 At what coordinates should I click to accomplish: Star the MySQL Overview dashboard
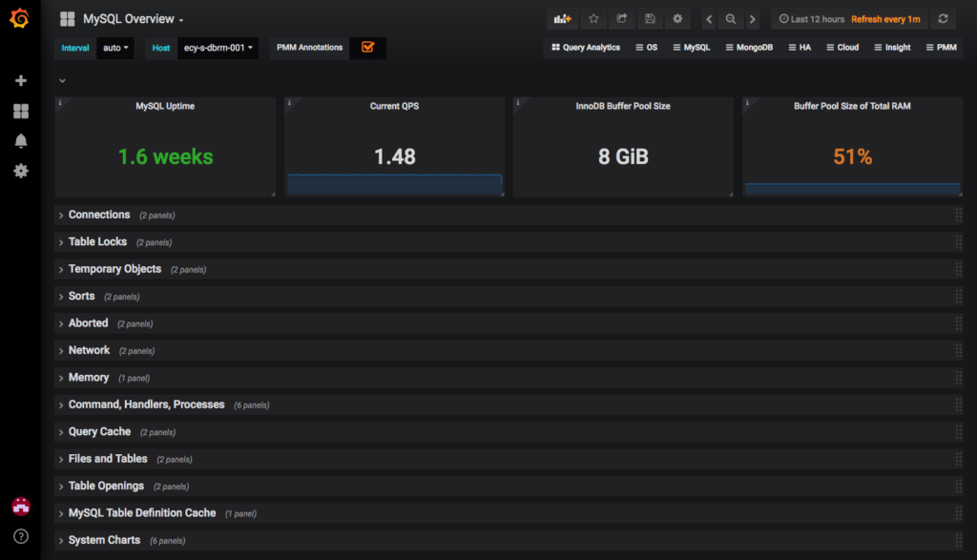pos(593,18)
